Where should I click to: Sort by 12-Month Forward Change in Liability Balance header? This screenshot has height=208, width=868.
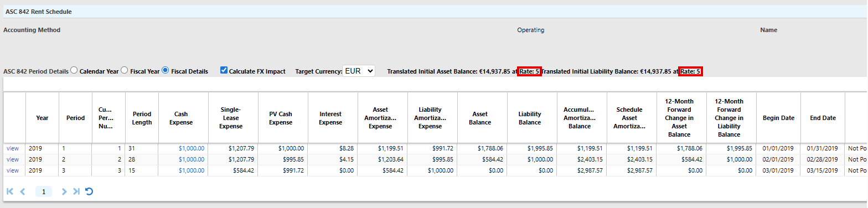[x=731, y=118]
